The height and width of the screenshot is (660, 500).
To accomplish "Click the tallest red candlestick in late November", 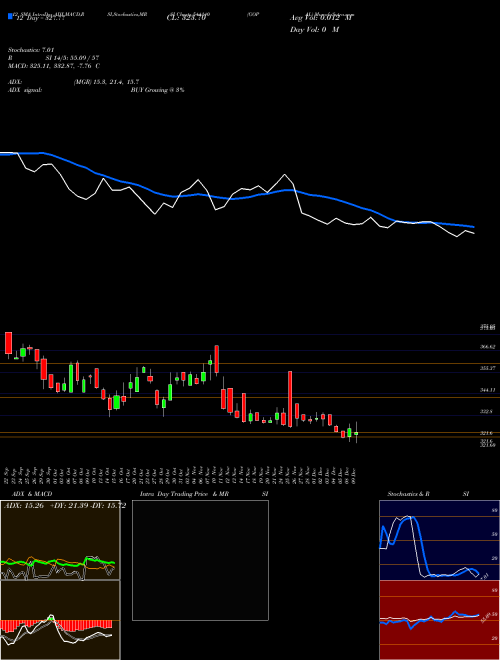I will pos(290,399).
